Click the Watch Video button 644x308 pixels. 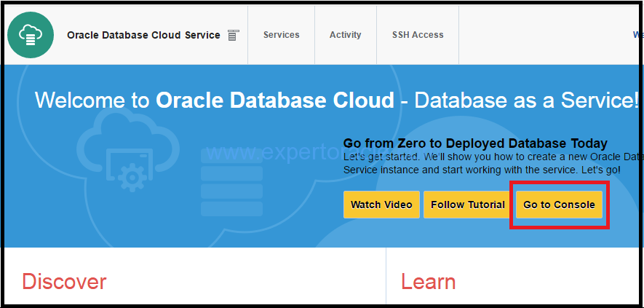coord(381,205)
